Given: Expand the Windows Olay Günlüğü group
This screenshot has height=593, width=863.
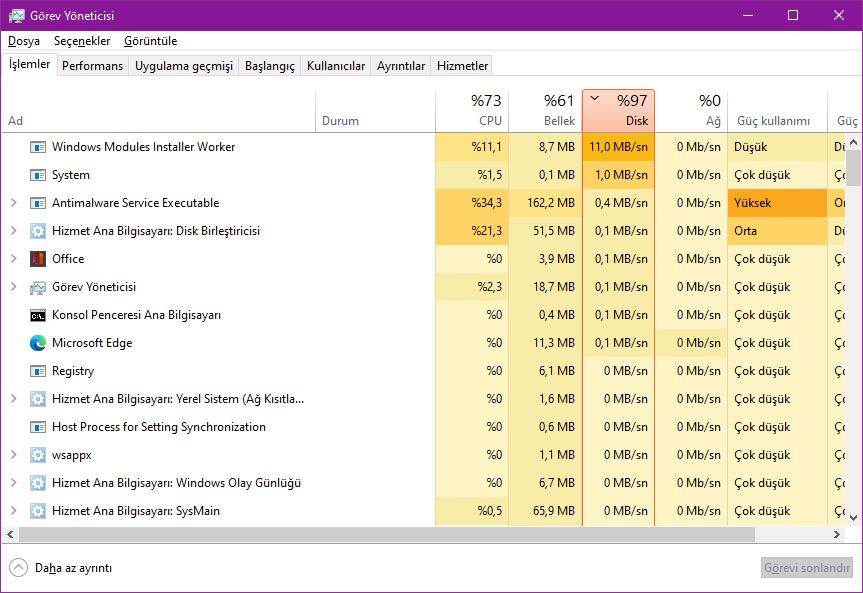Looking at the screenshot, I should (x=14, y=483).
